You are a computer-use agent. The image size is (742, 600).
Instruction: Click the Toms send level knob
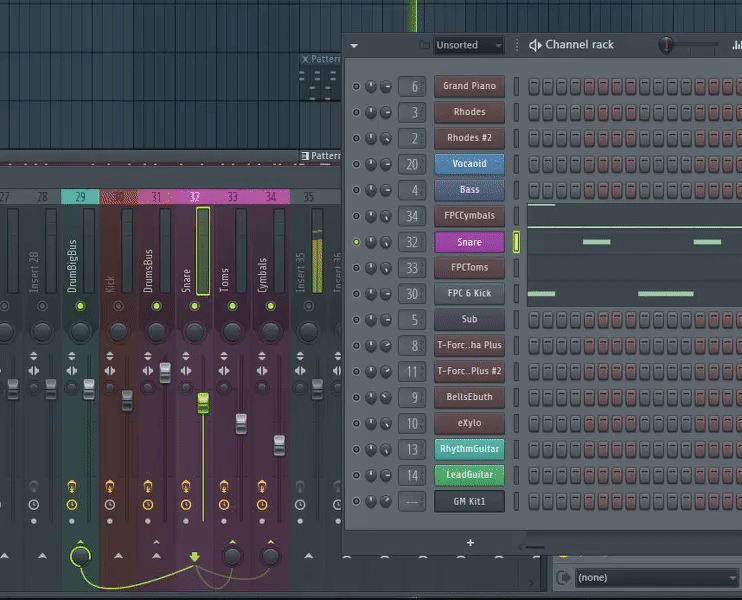[232, 556]
